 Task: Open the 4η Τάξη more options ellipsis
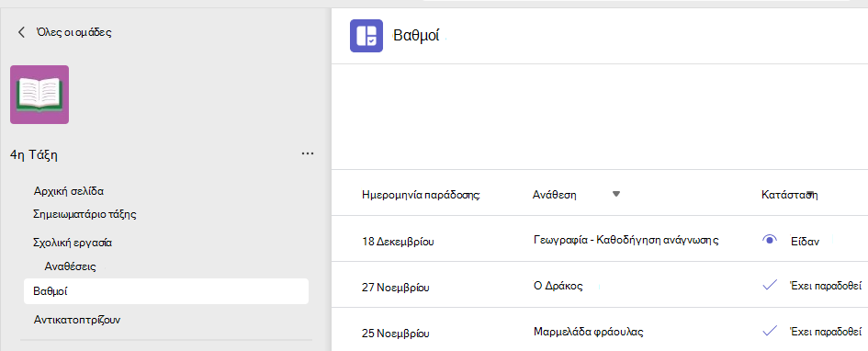coord(308,153)
